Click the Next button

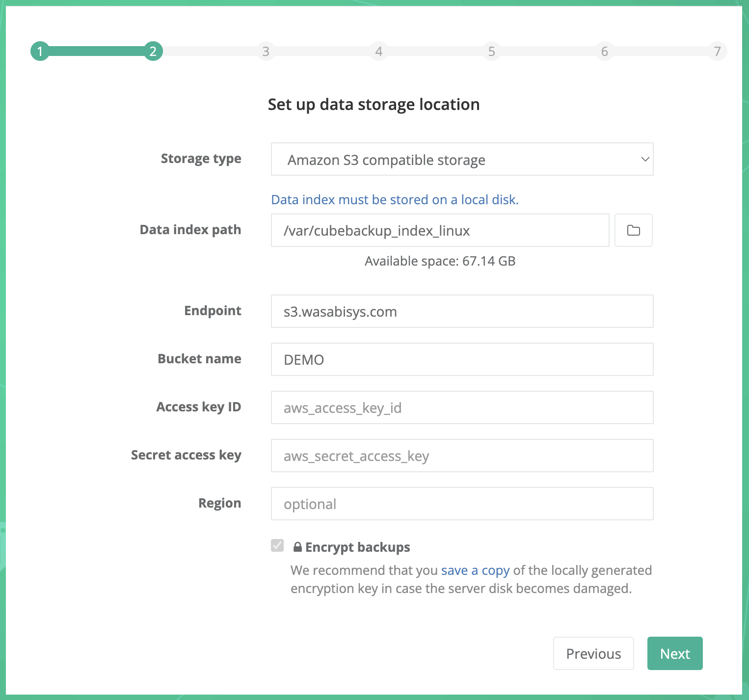tap(675, 653)
